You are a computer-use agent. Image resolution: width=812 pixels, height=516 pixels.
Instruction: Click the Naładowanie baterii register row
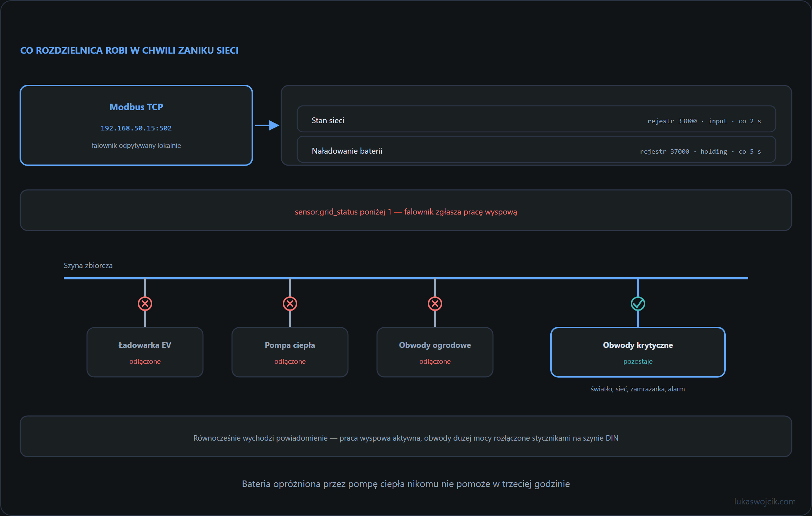click(536, 149)
